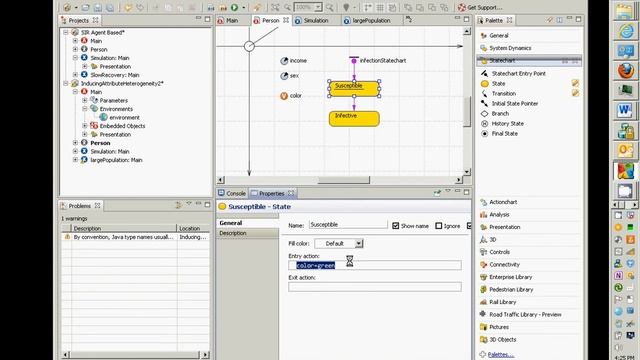Image resolution: width=640 pixels, height=360 pixels.
Task: Select the Description properties section
Action: coord(248,233)
